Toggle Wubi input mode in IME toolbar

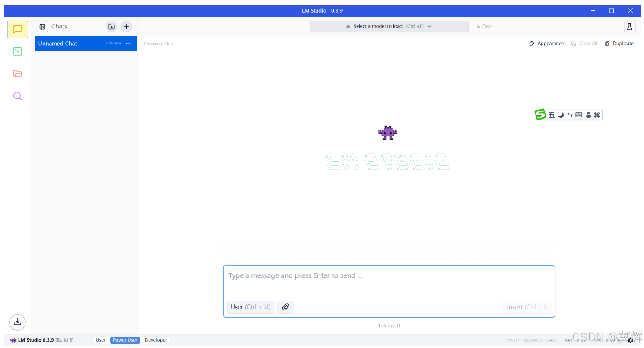pos(552,115)
